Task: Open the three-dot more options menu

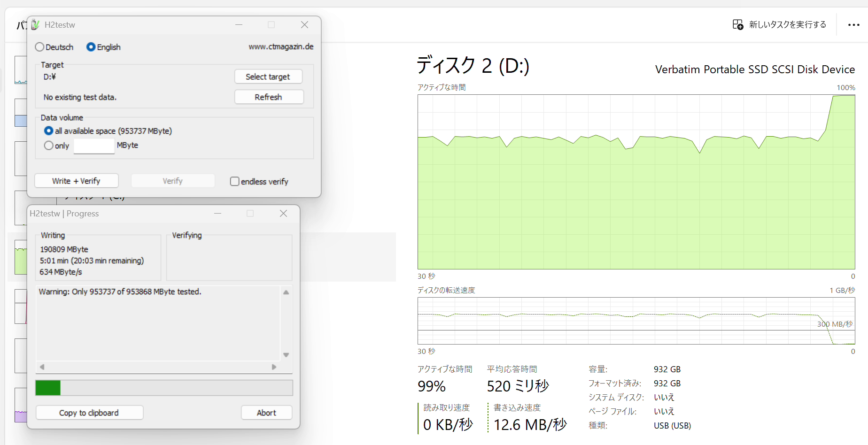Action: tap(853, 25)
